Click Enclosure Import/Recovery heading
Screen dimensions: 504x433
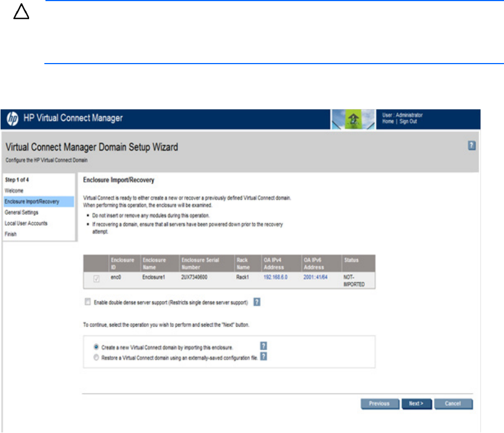click(119, 180)
